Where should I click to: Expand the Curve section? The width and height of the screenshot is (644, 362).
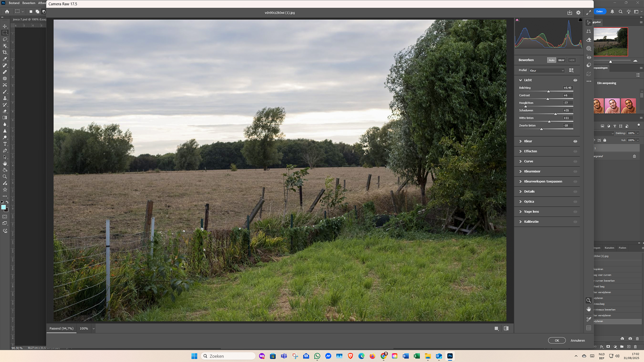528,161
